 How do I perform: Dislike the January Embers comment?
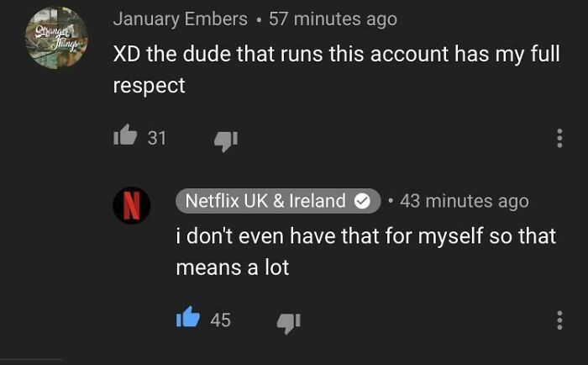[225, 140]
